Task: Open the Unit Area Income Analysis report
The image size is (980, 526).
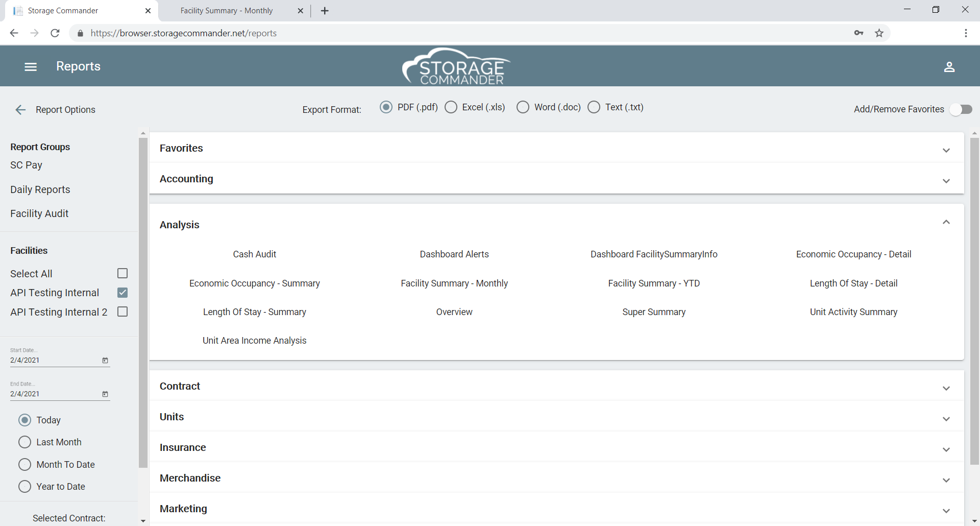Action: point(254,341)
